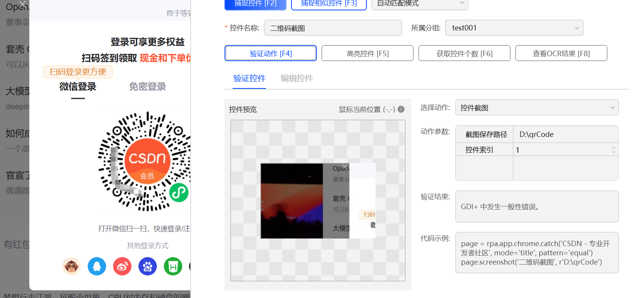Open the 验证控件 tab
The height and width of the screenshot is (298, 644).
[250, 78]
